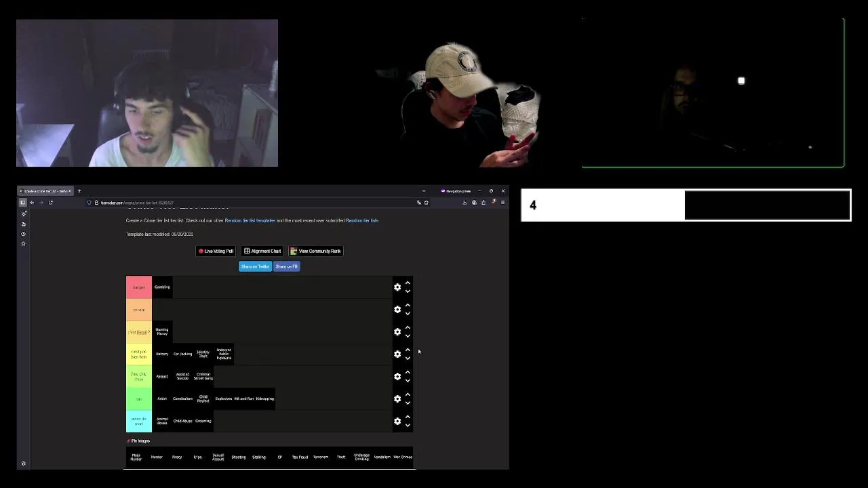Viewport: 868px width, 488px height.
Task: Select the Create a Crime Tier List tab
Action: click(45, 191)
